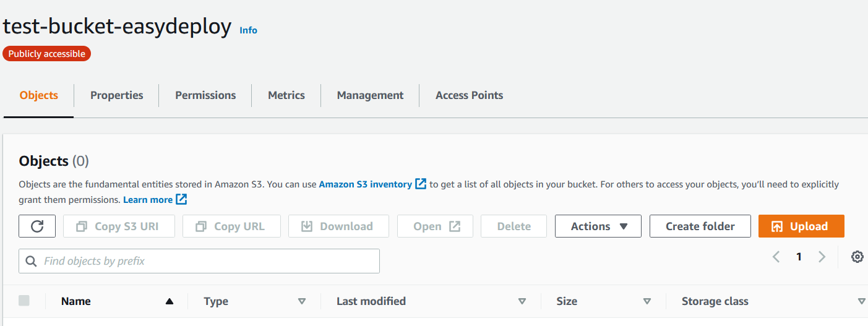
Task: Refresh the objects list with reload icon
Action: click(x=37, y=226)
